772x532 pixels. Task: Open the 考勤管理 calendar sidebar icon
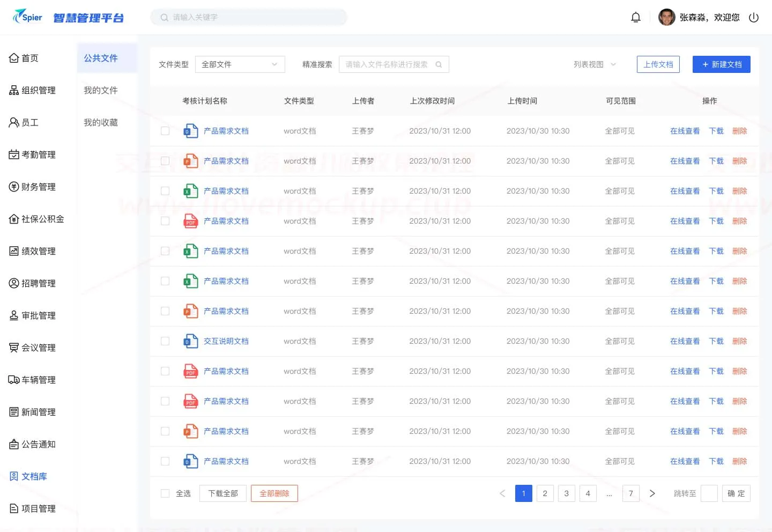pyautogui.click(x=14, y=154)
